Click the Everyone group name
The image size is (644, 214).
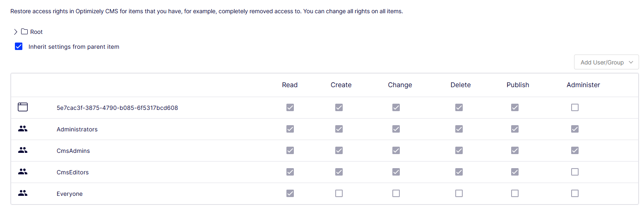70,194
